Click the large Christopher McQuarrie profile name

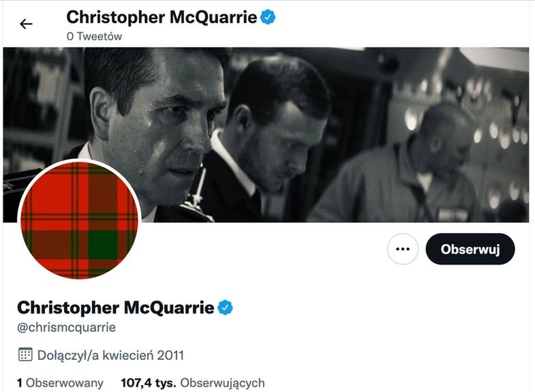point(115,307)
